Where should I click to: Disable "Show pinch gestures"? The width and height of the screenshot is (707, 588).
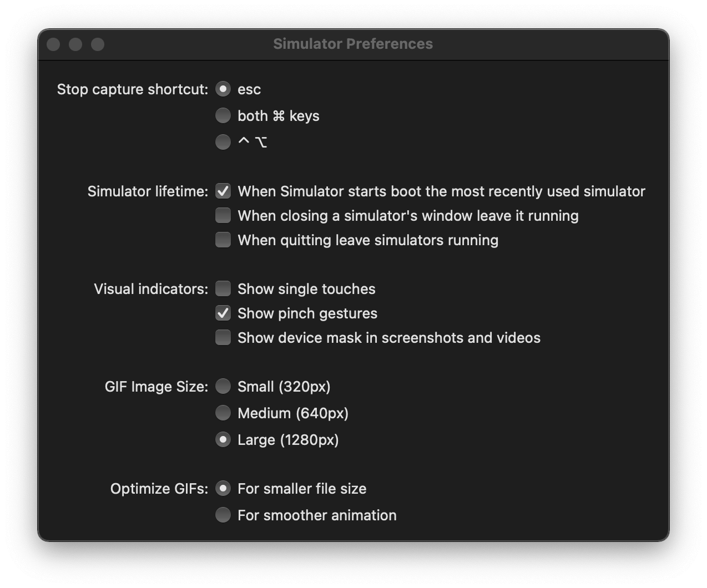[223, 313]
